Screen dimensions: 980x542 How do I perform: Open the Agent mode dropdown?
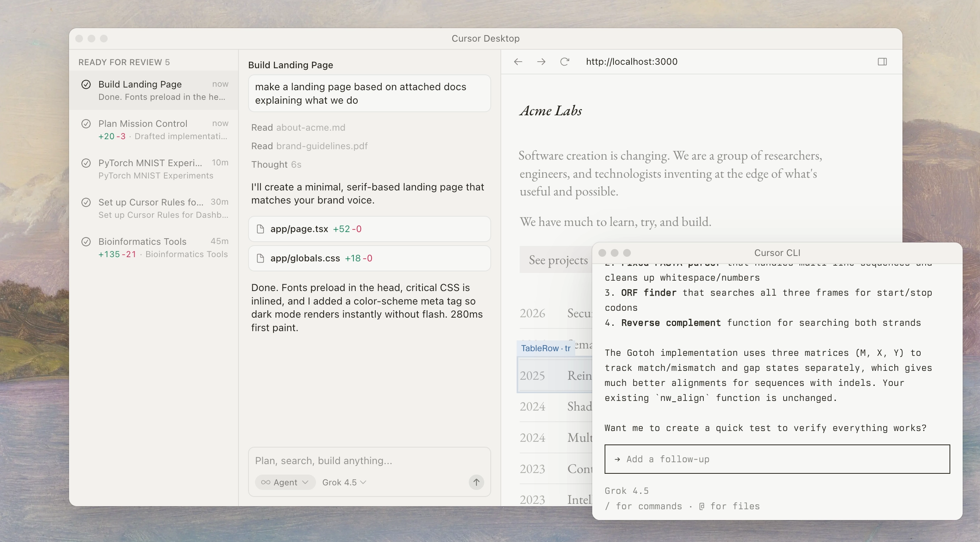click(x=285, y=482)
